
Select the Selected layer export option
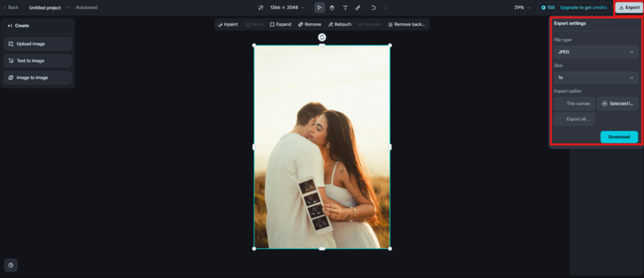click(617, 104)
